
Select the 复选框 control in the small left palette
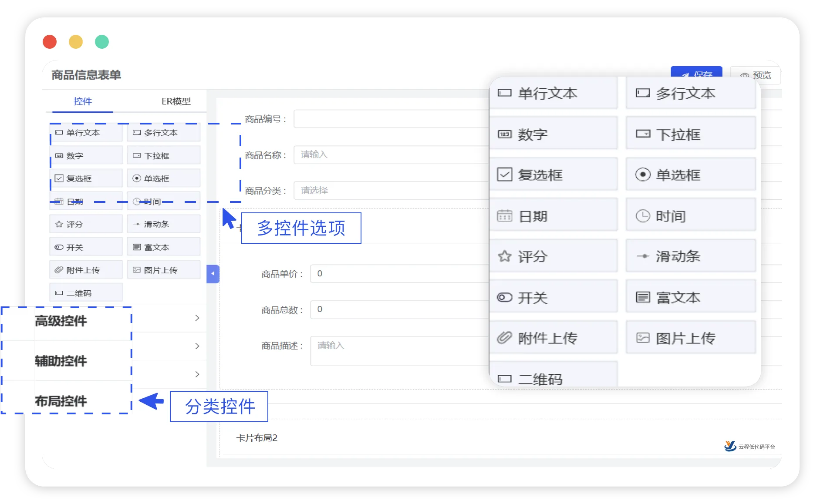(x=86, y=178)
